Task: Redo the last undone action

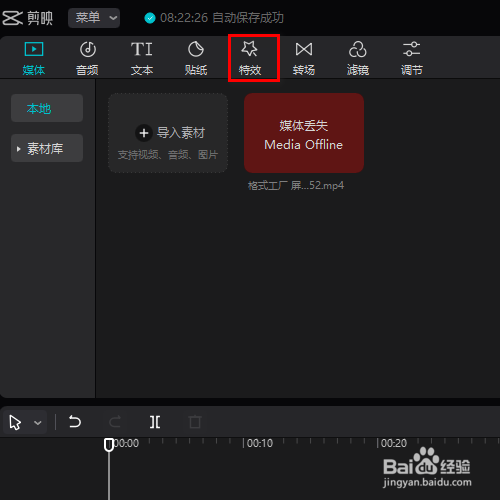Action: click(x=115, y=422)
